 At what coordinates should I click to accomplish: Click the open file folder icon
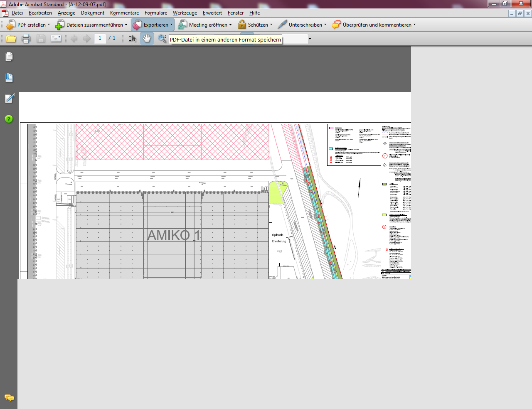pos(11,39)
